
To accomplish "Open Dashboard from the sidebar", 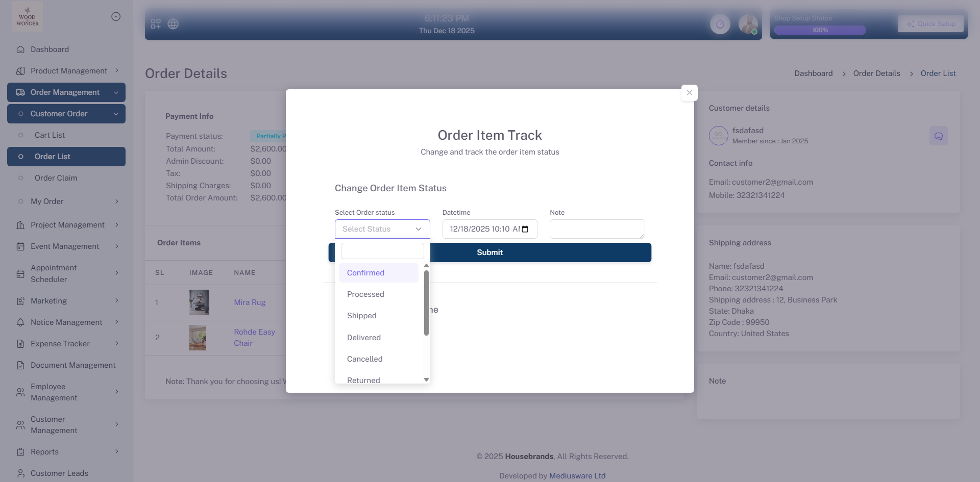I will (x=50, y=49).
